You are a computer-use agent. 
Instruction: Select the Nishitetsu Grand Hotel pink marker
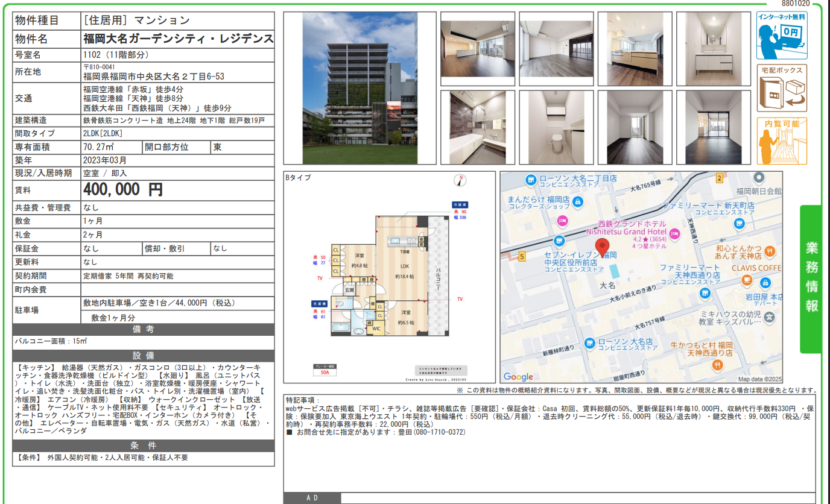click(x=674, y=233)
